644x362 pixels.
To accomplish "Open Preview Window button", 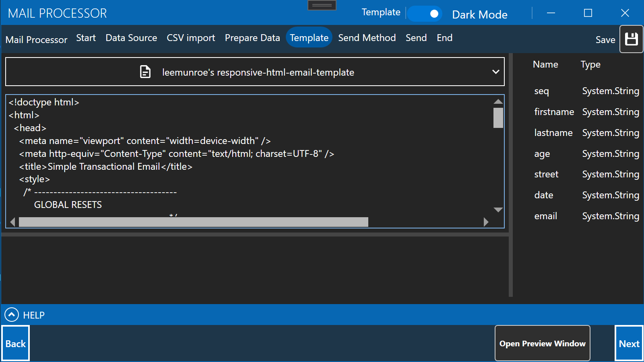I will pos(543,343).
